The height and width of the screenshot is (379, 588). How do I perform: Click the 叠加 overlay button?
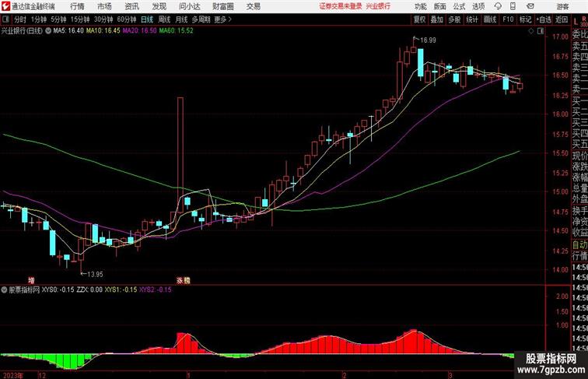pos(437,19)
